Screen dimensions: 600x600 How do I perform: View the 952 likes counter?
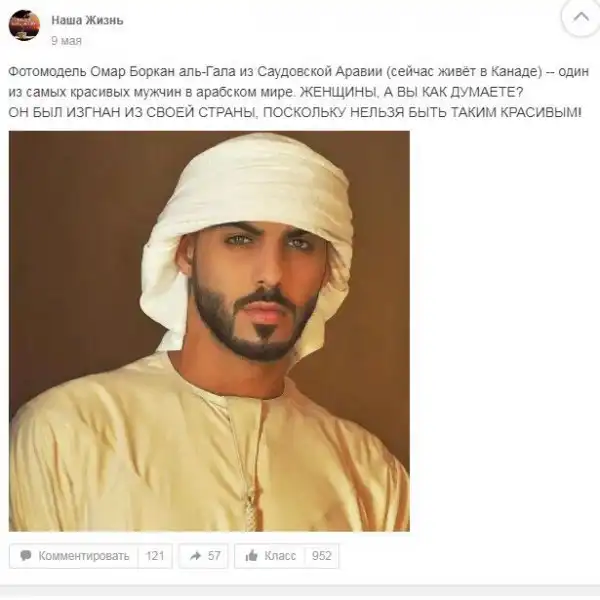pyautogui.click(x=321, y=556)
